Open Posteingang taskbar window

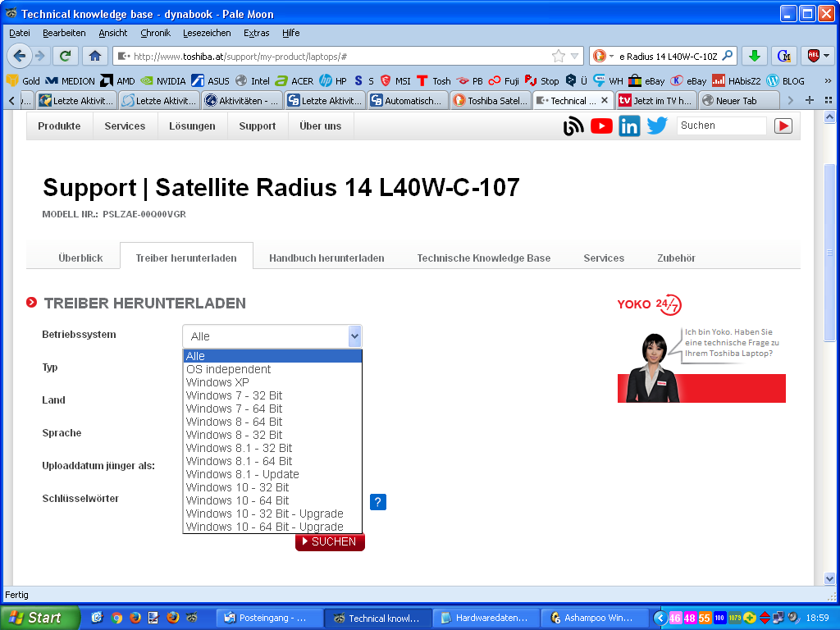[270, 618]
